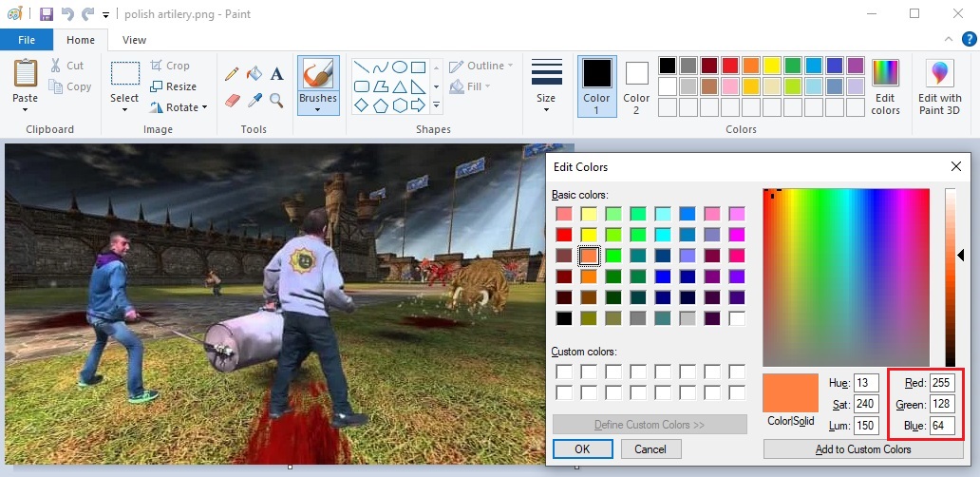The width and height of the screenshot is (980, 477).
Task: Select the Text tool
Action: tap(277, 74)
